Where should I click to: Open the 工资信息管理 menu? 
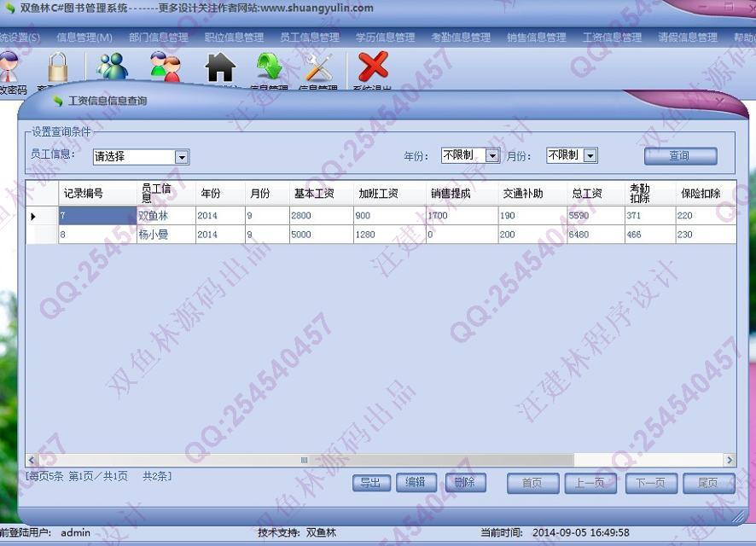point(612,38)
